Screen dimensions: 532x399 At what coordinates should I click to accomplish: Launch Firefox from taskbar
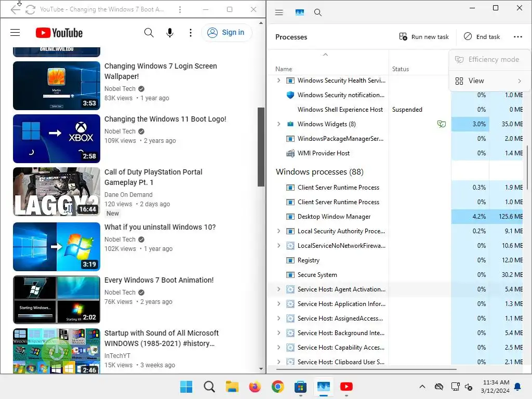pos(255,387)
